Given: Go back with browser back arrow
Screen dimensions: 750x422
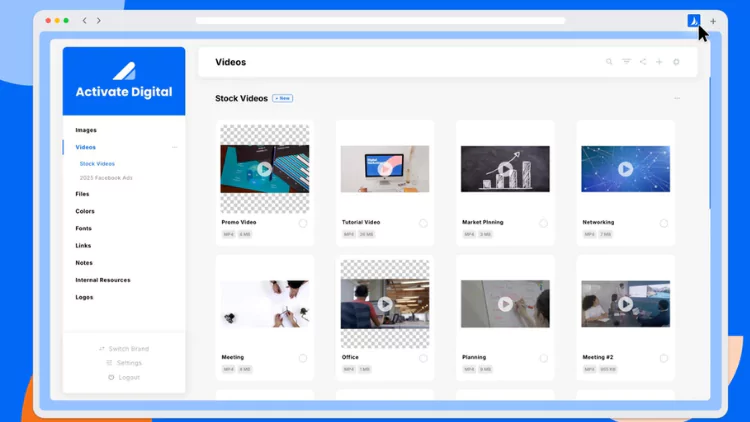Looking at the screenshot, I should click(85, 21).
